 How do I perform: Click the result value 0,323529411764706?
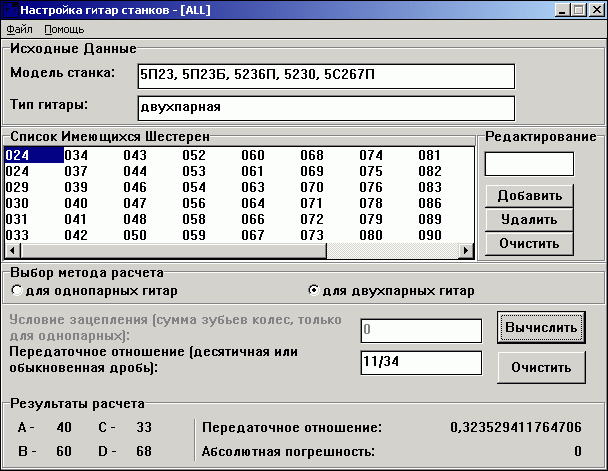pos(516,427)
